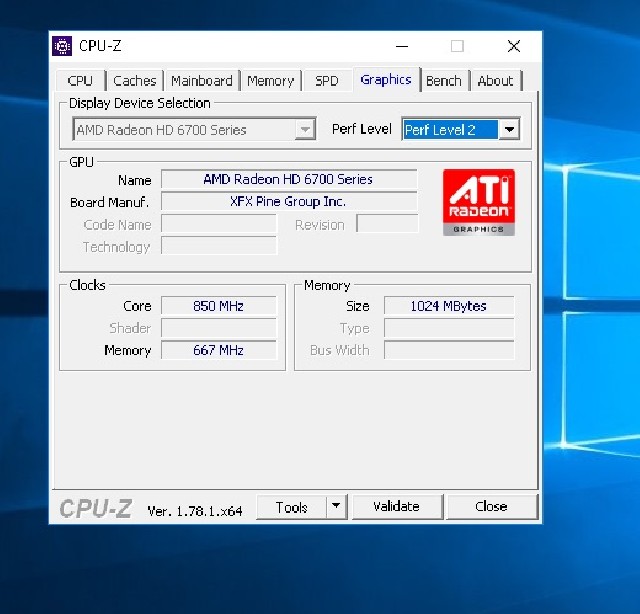Click the Tools button
640x614 pixels.
click(291, 507)
